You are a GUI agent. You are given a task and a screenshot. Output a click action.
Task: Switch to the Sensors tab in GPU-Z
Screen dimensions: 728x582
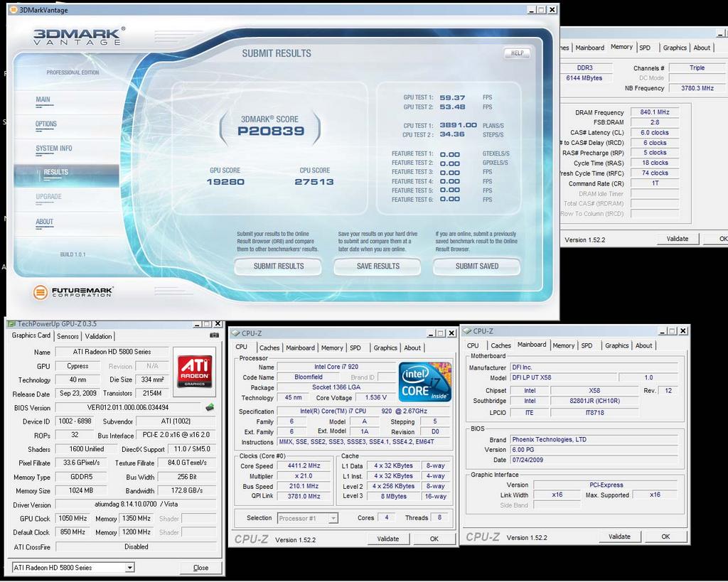coord(68,336)
